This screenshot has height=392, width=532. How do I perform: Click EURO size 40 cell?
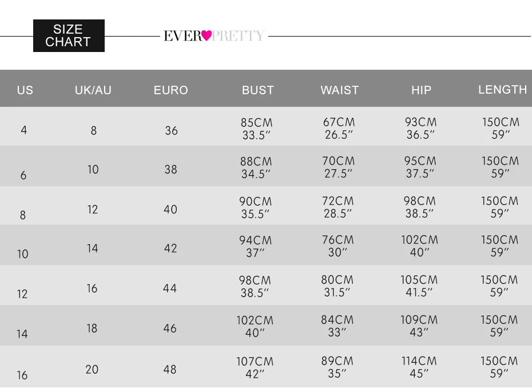(170, 209)
